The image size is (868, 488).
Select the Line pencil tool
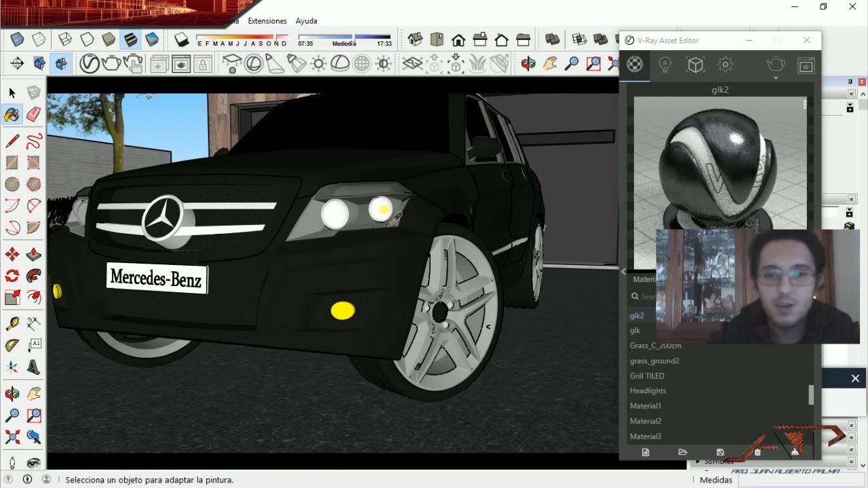coord(12,141)
